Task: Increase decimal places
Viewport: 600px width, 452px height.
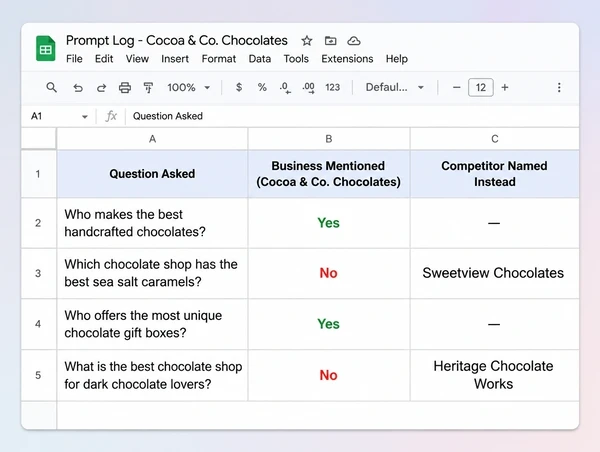Action: [x=308, y=88]
